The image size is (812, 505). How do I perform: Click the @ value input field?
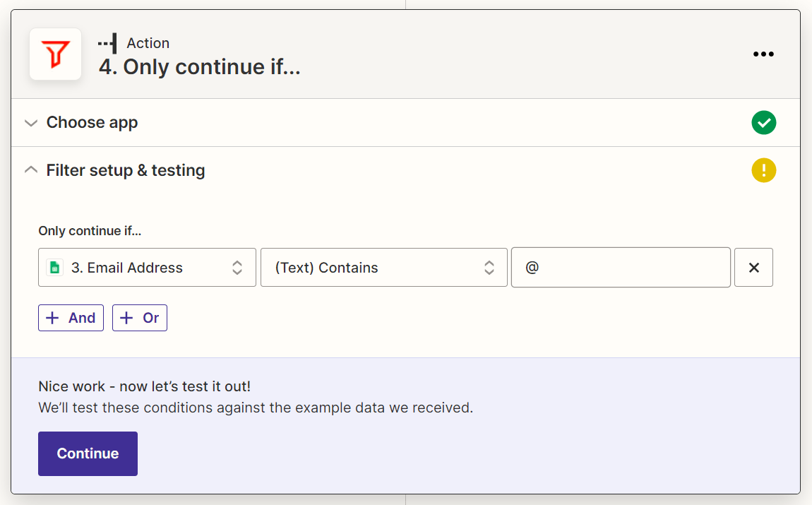(620, 268)
